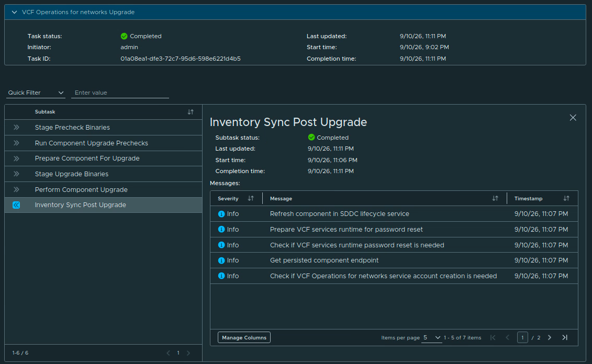Select message about service account creation is needed
Image resolution: width=592 pixels, height=364 pixels.
[x=383, y=276]
